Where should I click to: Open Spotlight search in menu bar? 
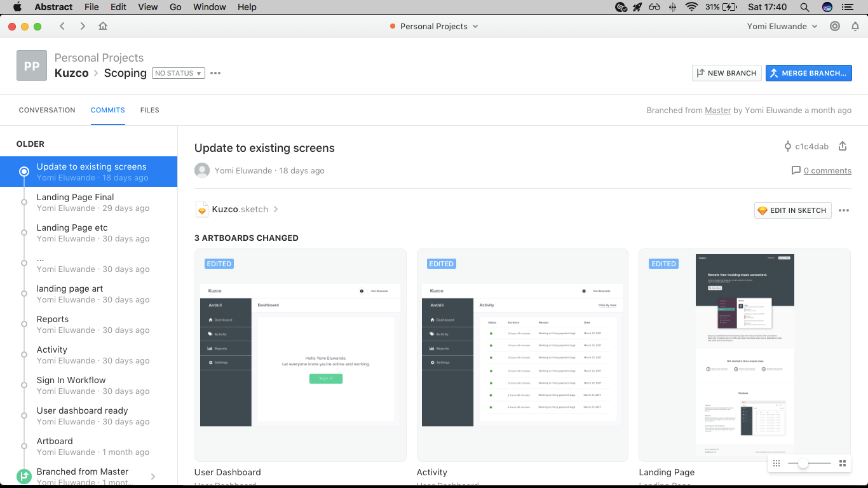(804, 7)
